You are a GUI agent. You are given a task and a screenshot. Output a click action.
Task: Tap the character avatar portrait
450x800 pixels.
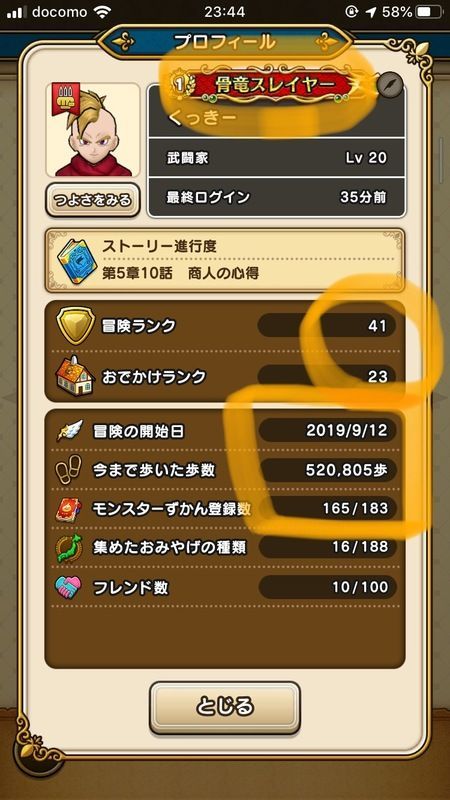(93, 130)
